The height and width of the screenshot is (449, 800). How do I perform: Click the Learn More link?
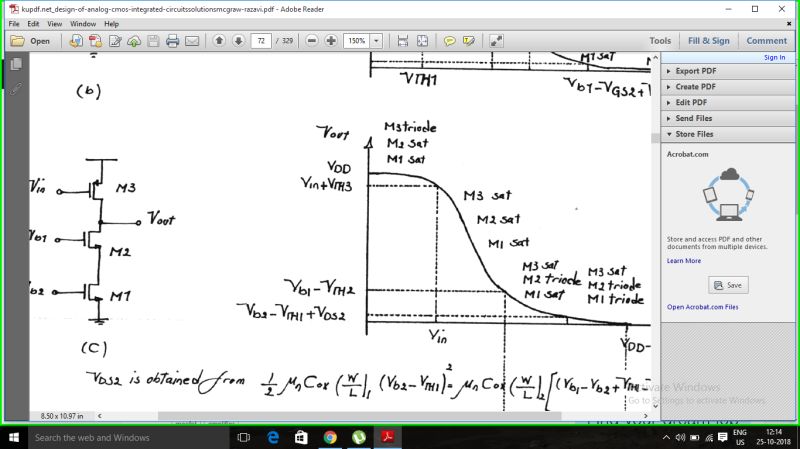[x=684, y=261]
